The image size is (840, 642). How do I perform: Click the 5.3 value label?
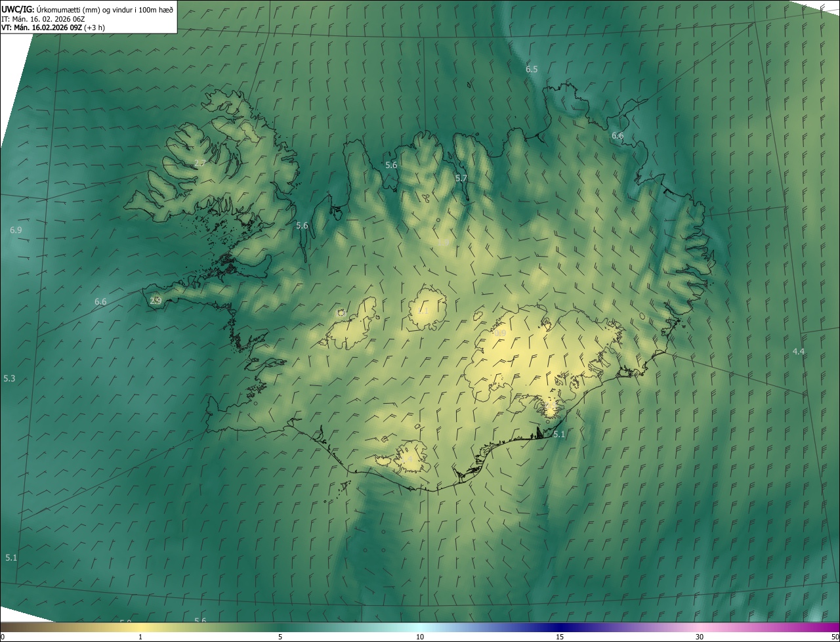[x=9, y=378]
